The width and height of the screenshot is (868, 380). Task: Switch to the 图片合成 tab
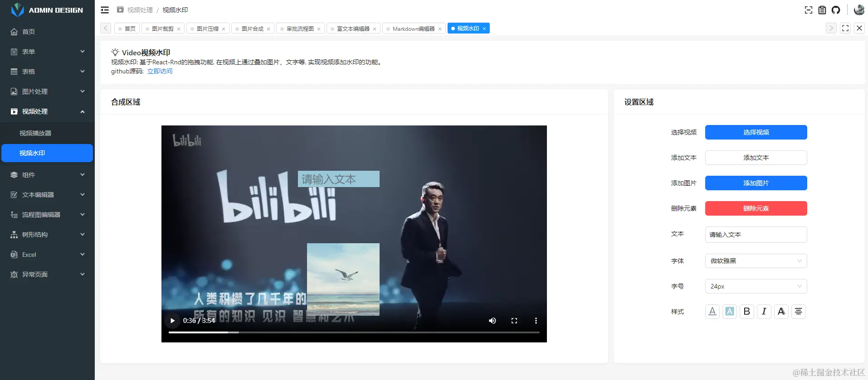point(252,29)
